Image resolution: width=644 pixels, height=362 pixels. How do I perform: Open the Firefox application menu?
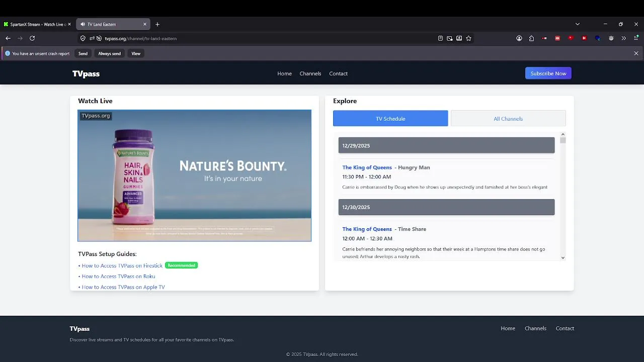click(636, 38)
